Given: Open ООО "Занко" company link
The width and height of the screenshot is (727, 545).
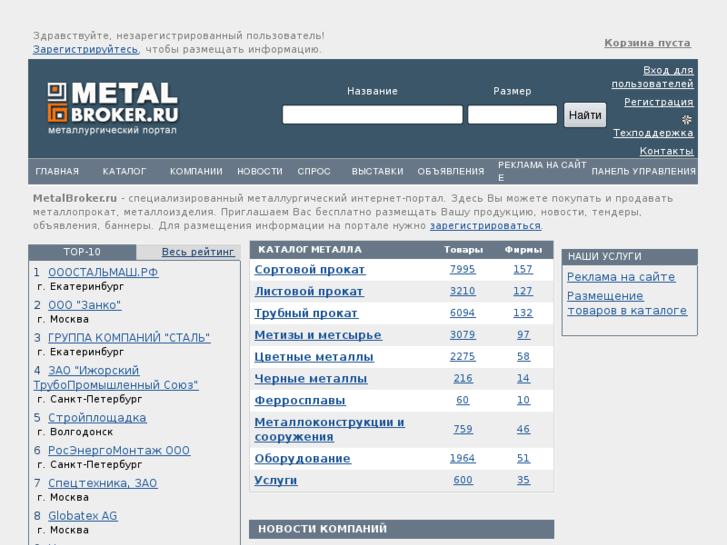Looking at the screenshot, I should (x=84, y=305).
